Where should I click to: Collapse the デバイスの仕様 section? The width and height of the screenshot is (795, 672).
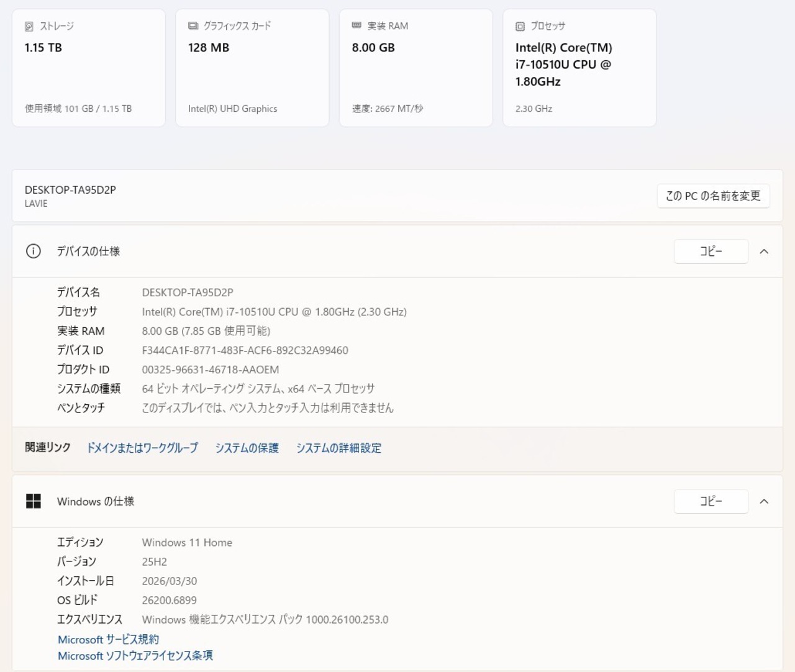tap(764, 252)
